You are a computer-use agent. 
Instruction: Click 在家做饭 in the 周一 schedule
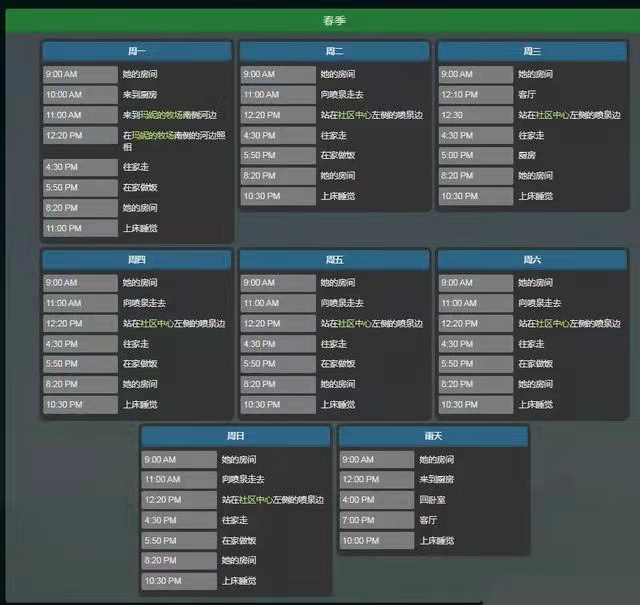pos(140,187)
